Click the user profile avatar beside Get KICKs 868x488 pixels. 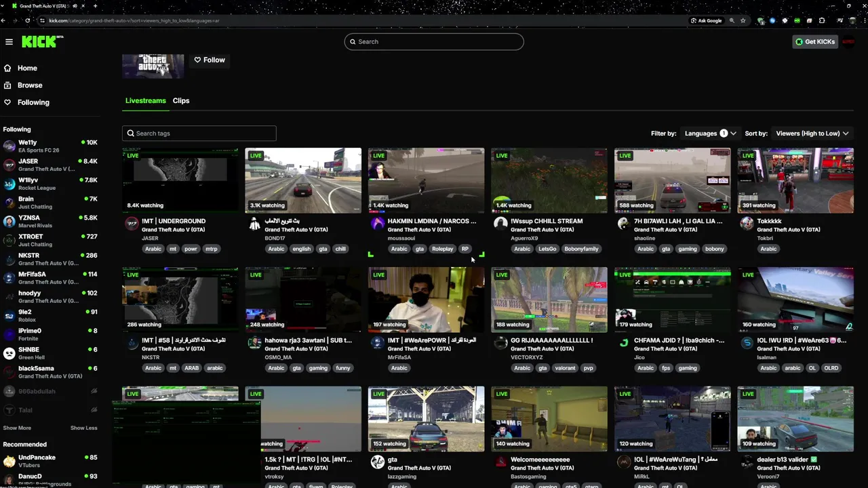848,42
